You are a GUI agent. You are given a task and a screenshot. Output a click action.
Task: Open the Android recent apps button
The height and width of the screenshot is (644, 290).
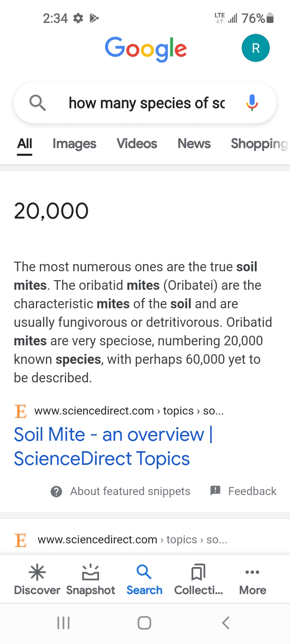click(x=63, y=623)
